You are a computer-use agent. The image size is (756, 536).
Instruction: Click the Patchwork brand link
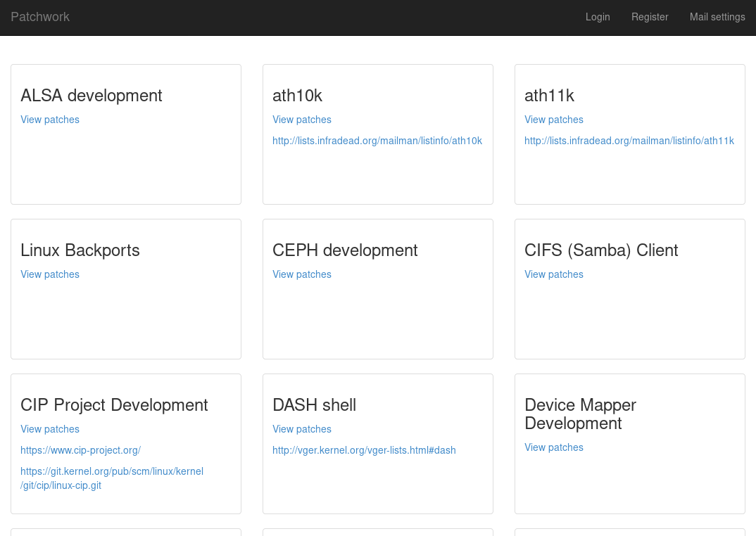40,17
